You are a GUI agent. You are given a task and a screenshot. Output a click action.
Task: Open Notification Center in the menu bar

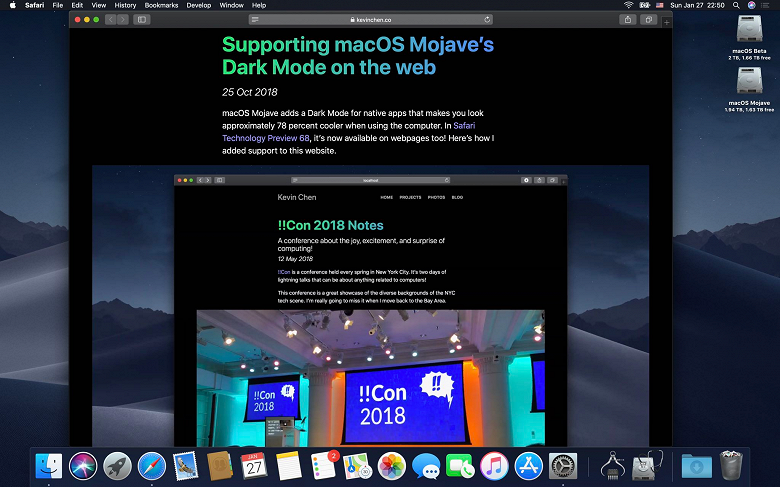point(766,5)
